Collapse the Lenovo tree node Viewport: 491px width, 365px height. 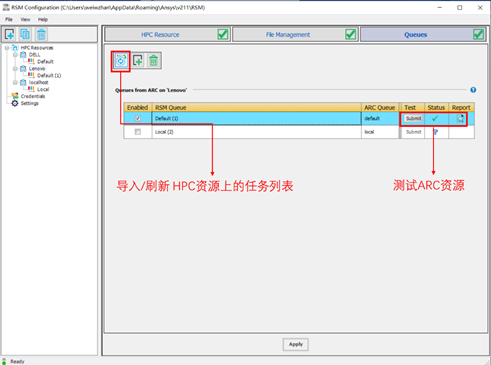pos(15,68)
